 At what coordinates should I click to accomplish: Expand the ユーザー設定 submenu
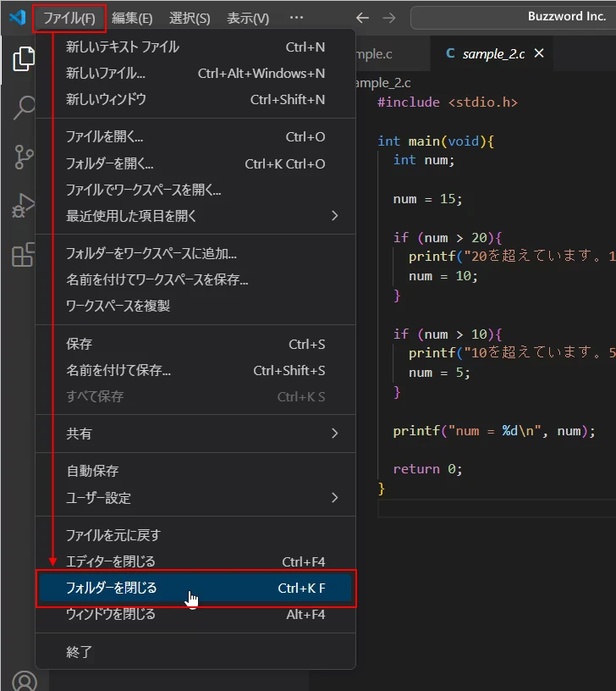tap(195, 498)
